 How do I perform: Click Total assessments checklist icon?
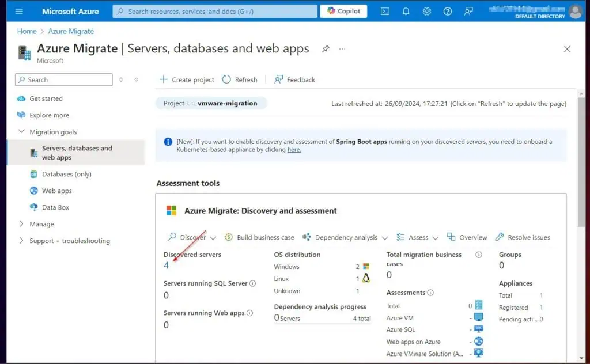point(479,305)
